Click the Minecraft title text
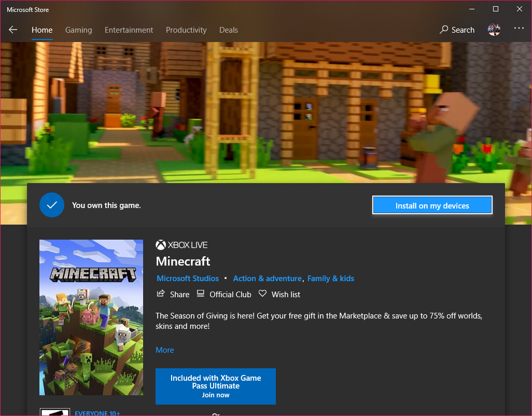This screenshot has height=416, width=532. (x=183, y=261)
